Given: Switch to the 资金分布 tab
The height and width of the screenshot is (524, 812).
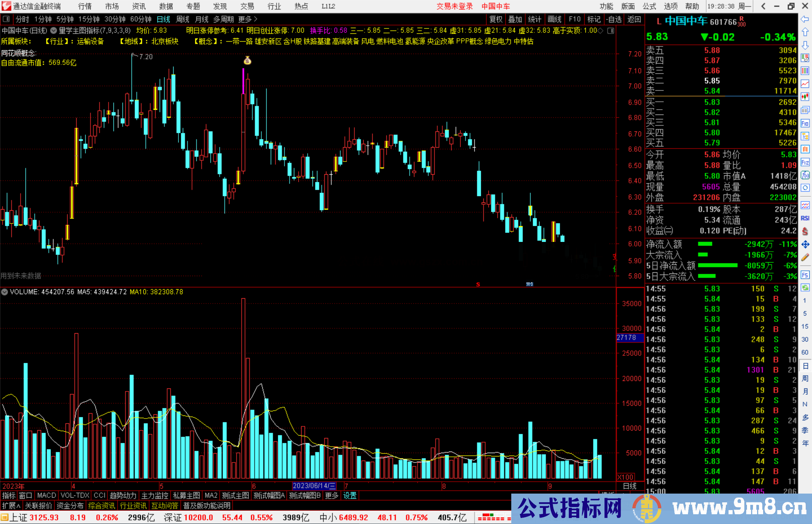Looking at the screenshot, I should tap(70, 506).
